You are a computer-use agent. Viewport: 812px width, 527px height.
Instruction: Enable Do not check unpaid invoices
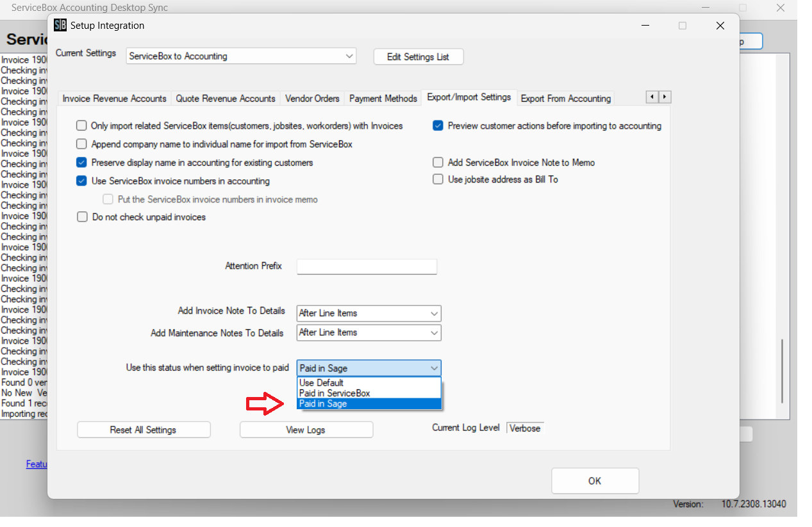pyautogui.click(x=82, y=217)
